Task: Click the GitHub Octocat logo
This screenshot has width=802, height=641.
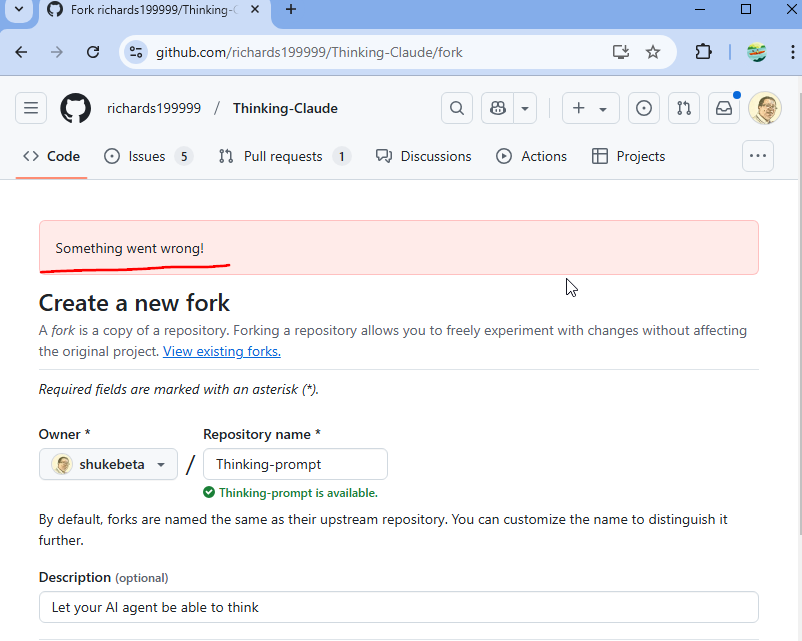Action: point(76,108)
